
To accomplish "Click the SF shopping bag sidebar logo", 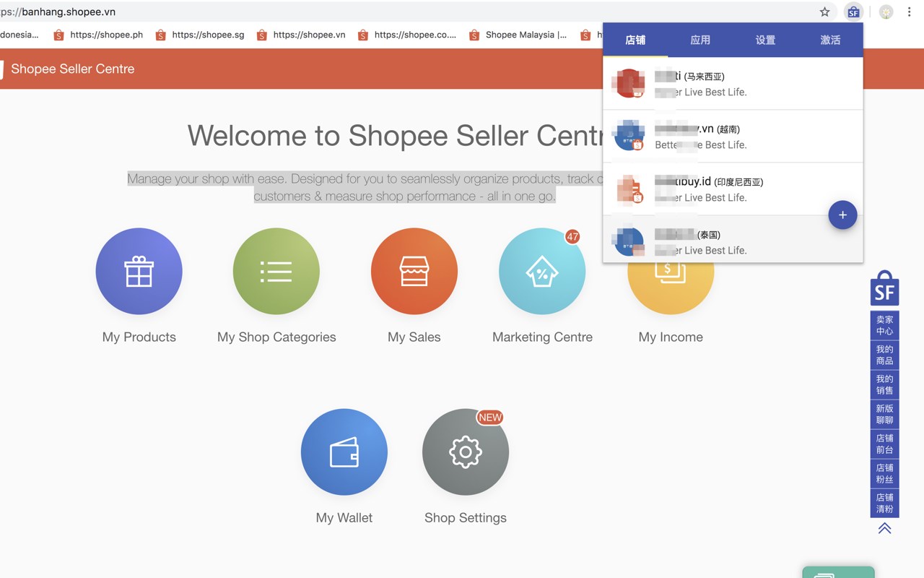I will [884, 288].
